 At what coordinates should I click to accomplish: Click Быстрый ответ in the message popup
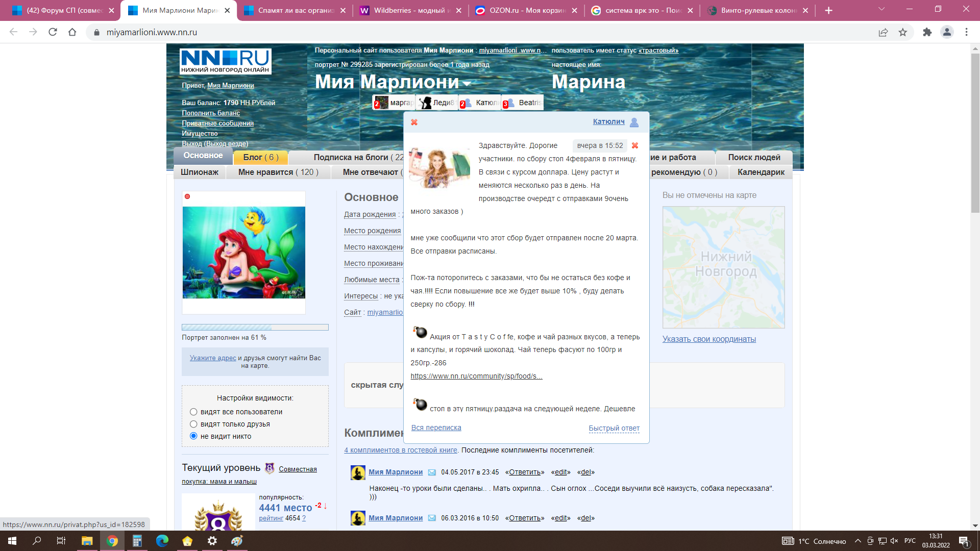[614, 429]
